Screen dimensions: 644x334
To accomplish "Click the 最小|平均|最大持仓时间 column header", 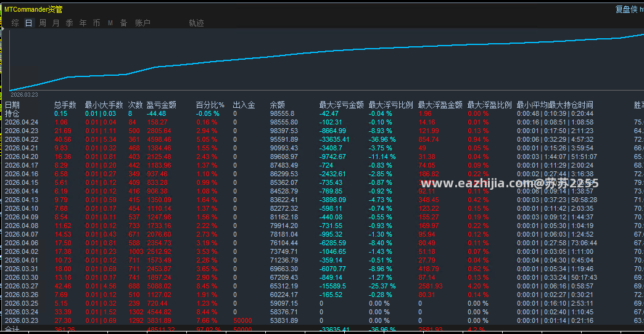I will click(555, 105).
